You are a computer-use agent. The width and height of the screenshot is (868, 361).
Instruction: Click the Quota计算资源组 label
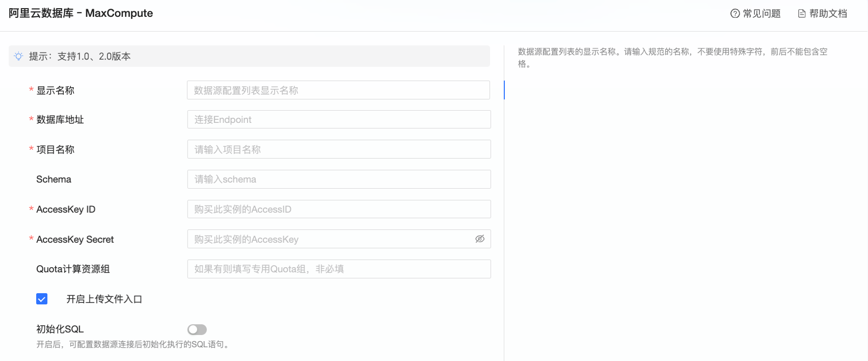pos(73,269)
